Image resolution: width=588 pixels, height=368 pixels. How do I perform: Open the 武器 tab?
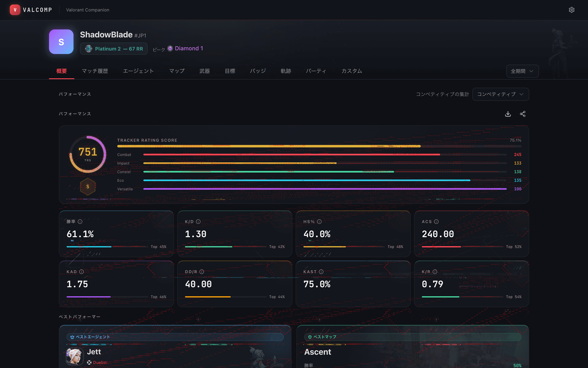click(205, 71)
